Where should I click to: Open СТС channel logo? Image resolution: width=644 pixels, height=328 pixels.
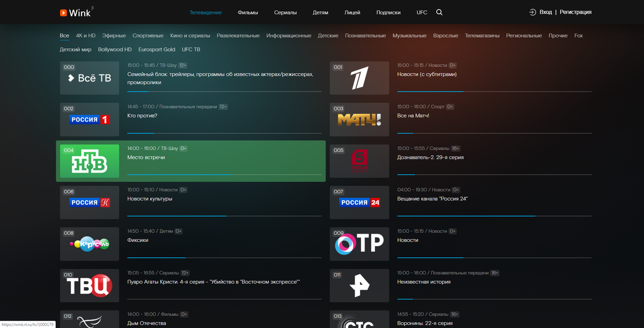[359, 319]
